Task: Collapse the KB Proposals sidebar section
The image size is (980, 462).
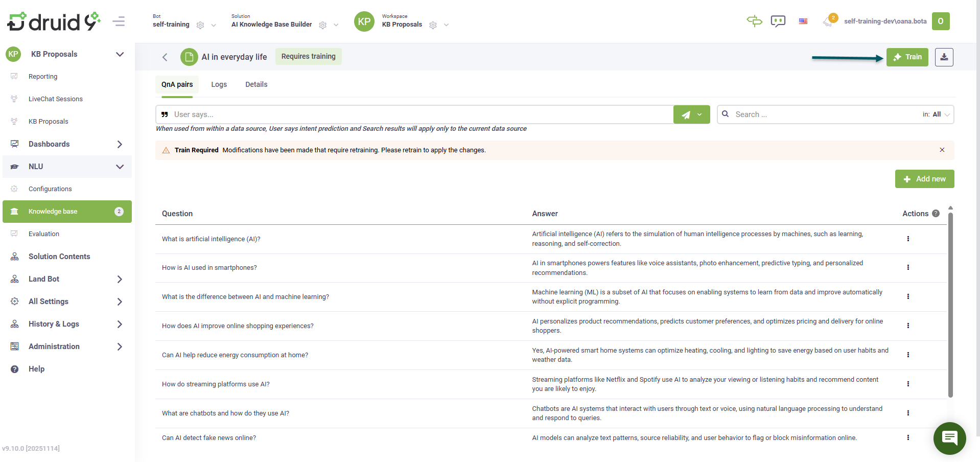Action: coord(120,54)
